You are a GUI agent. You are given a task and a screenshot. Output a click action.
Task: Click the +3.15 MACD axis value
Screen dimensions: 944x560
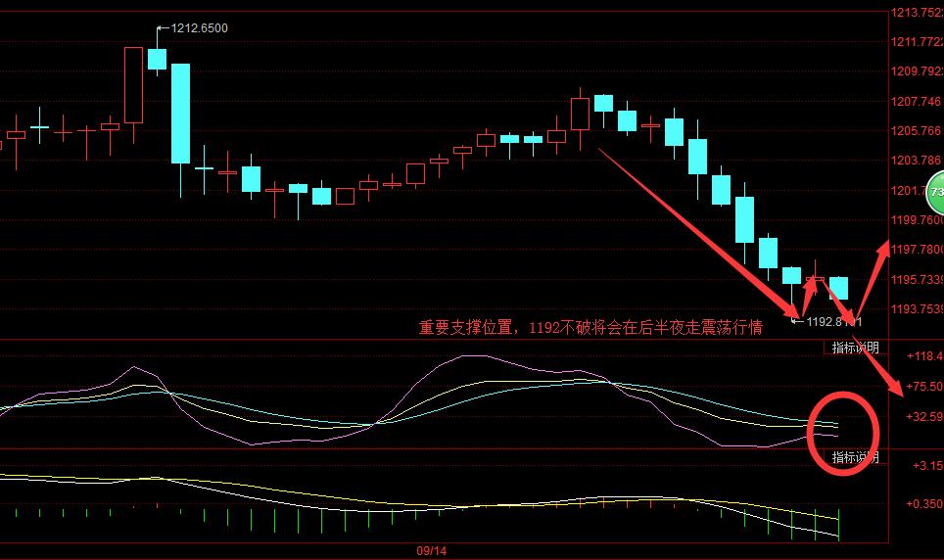(927, 465)
